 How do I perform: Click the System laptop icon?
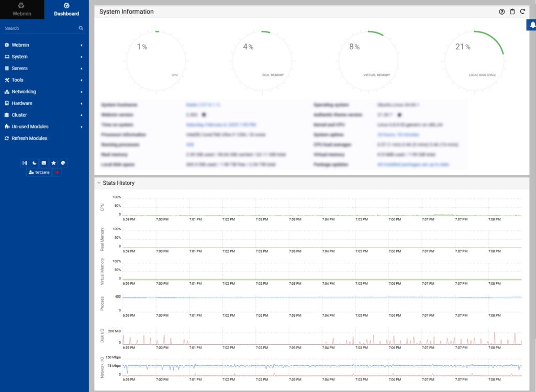pyautogui.click(x=7, y=57)
